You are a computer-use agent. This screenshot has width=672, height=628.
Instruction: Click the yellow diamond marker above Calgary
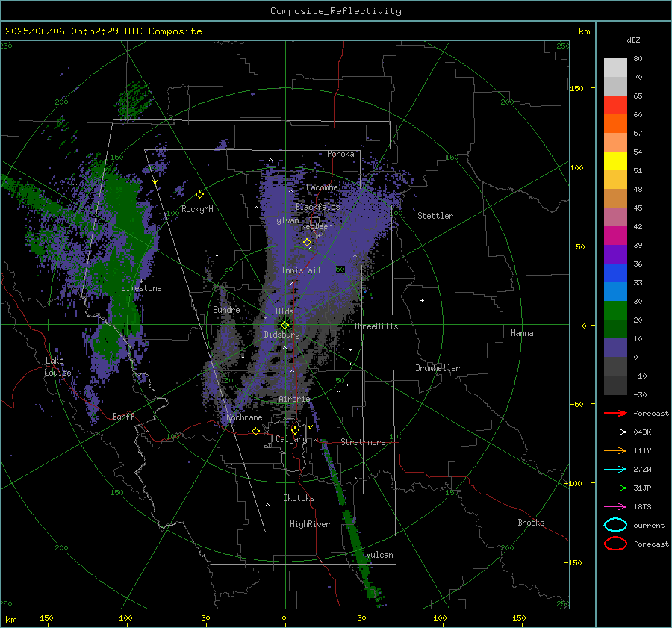[295, 430]
